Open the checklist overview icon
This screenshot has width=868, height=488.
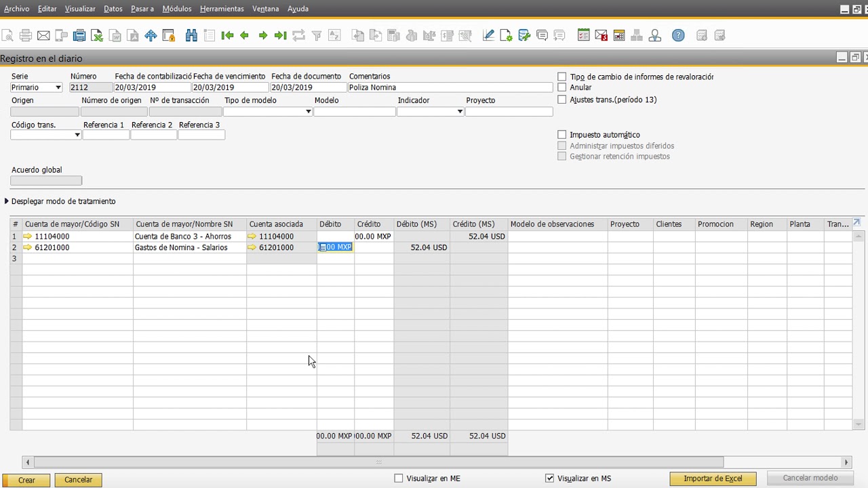pyautogui.click(x=583, y=35)
